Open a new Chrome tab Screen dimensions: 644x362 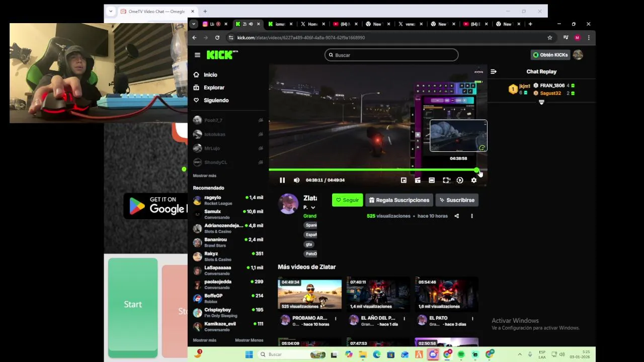tap(530, 24)
